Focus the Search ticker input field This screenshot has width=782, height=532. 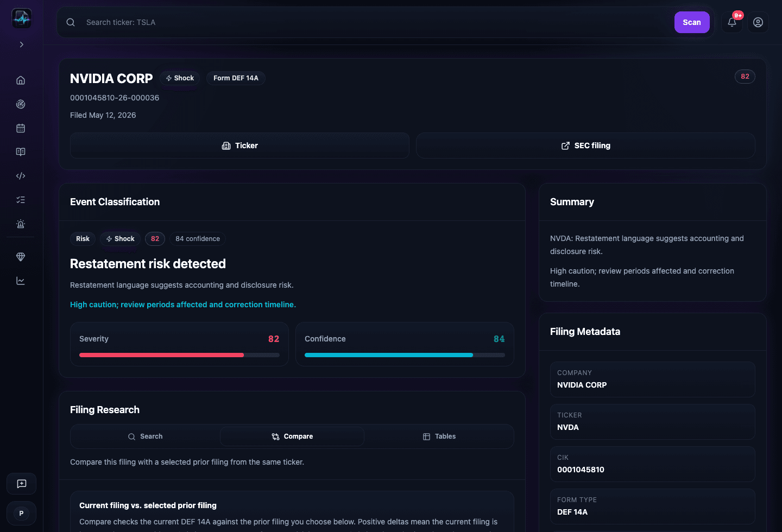pyautogui.click(x=375, y=22)
